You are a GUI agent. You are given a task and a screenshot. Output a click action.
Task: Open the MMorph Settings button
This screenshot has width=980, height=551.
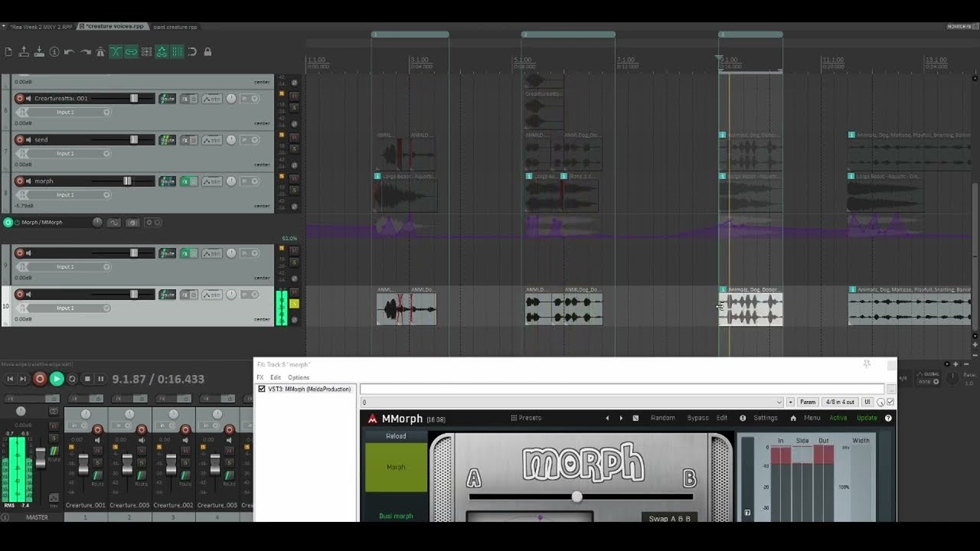tap(766, 418)
